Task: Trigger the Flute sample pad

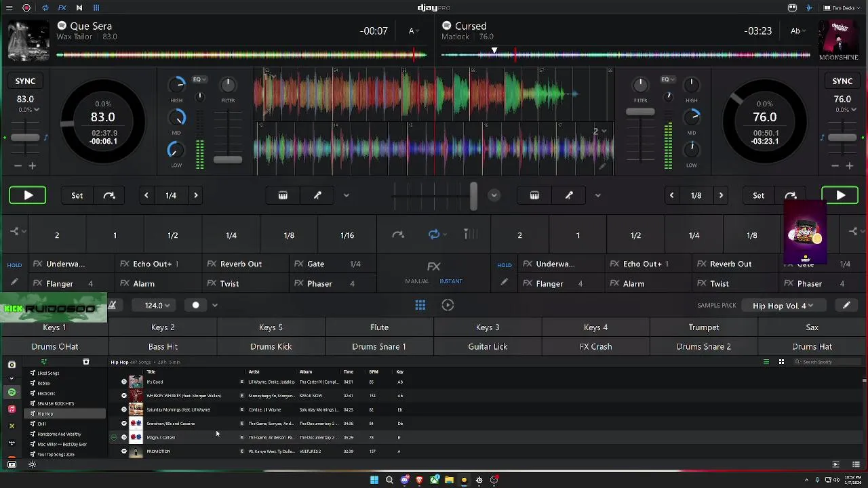Action: [380, 327]
